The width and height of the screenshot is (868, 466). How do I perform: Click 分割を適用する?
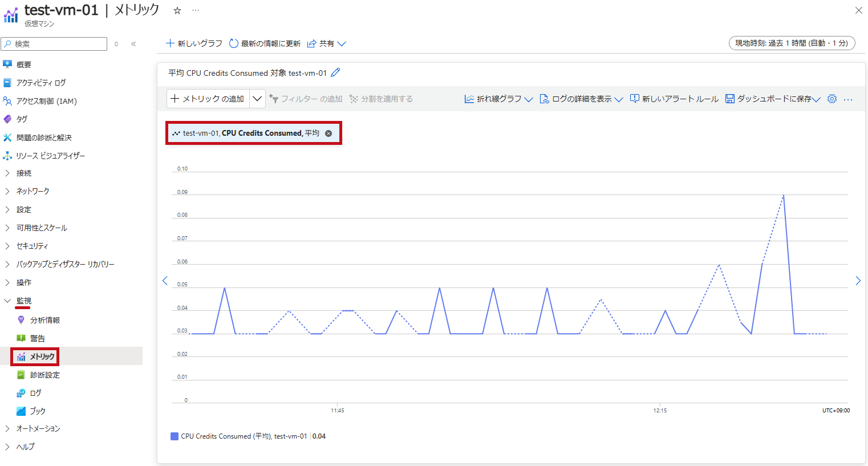pos(381,99)
